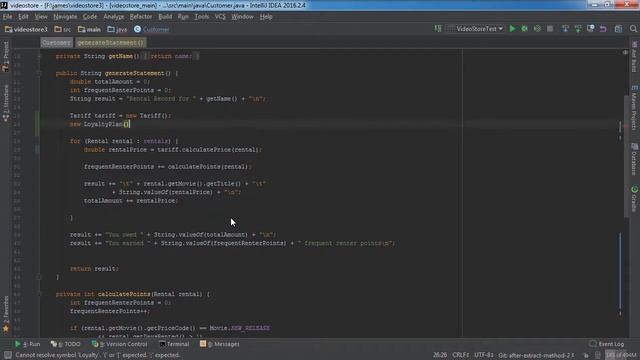Click videostore3 in navigation bar

[x=27, y=29]
